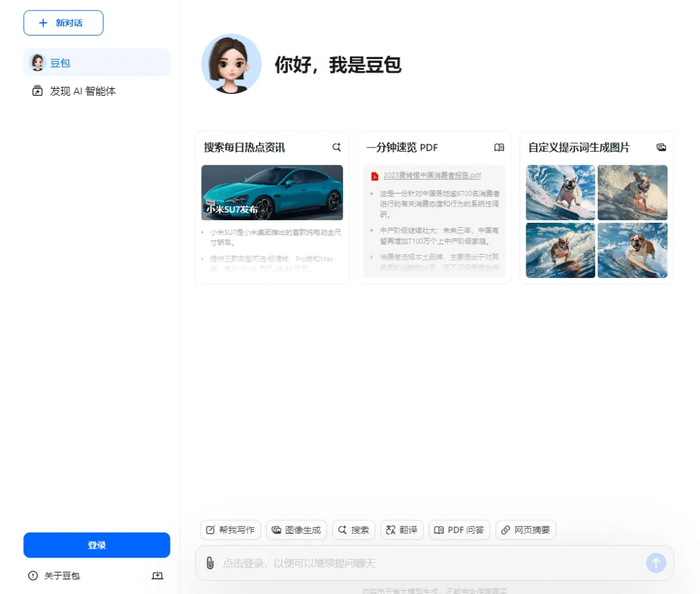Click the install app icon next to 关于豆包
The image size is (700, 594).
[156, 575]
